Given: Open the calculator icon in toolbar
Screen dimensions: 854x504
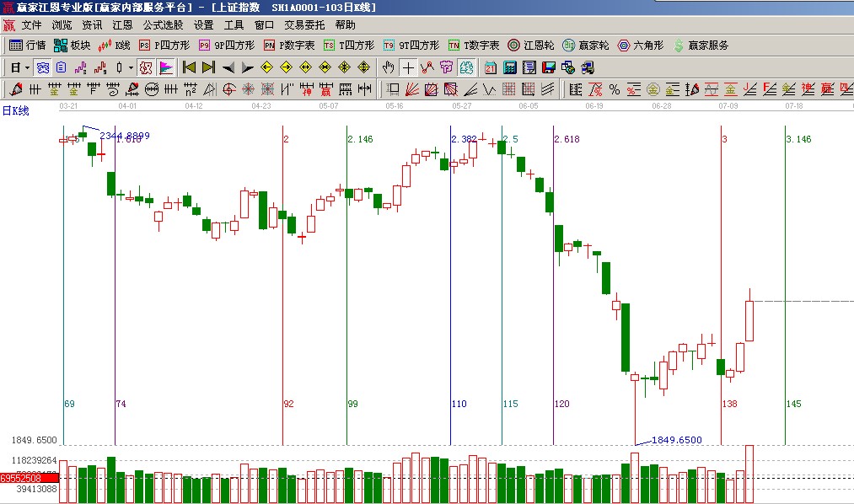Looking at the screenshot, I should pos(510,67).
